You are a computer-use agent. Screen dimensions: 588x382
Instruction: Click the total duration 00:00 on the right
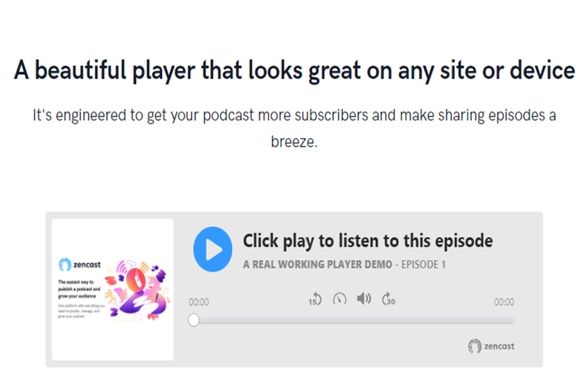coord(504,302)
